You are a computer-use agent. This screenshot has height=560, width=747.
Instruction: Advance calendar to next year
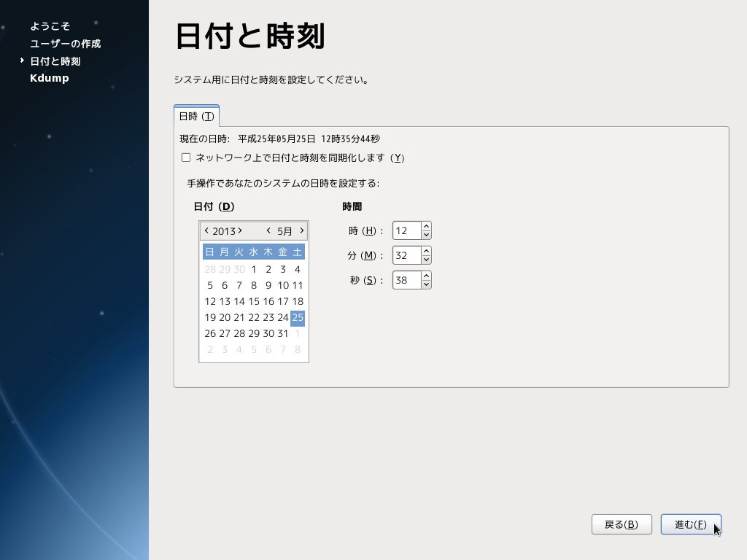[240, 230]
